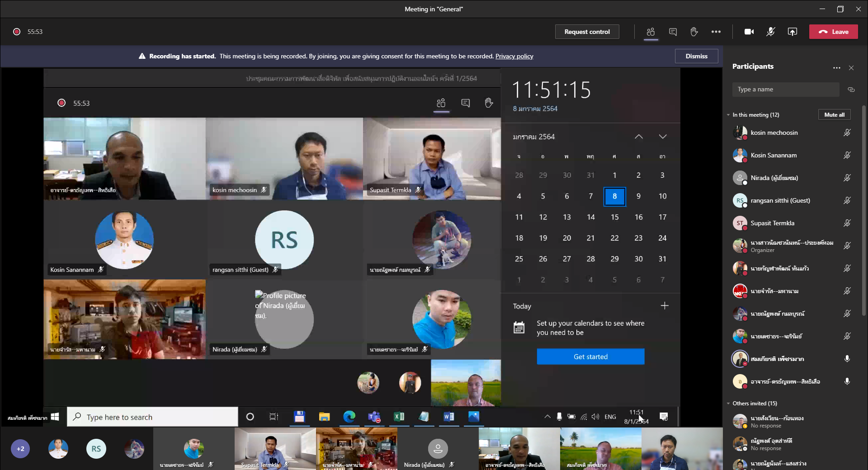Toggle the microphone mute button
The image size is (868, 470).
tap(771, 32)
